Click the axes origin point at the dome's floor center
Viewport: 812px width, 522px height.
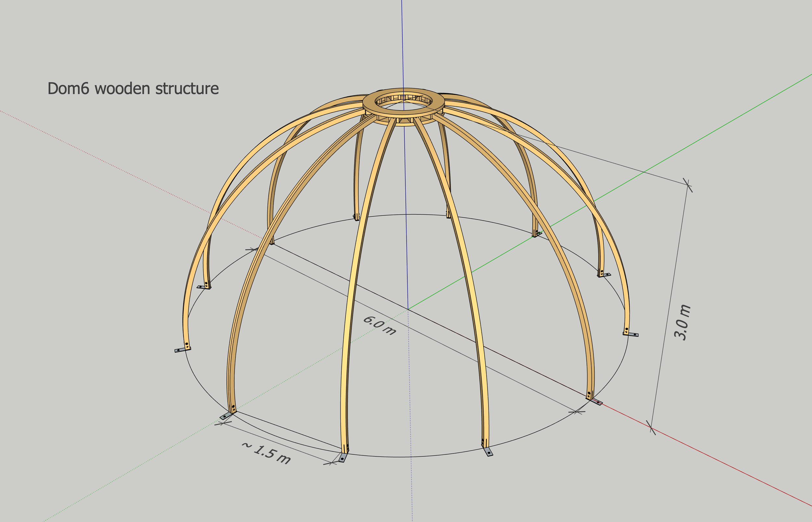pos(408,309)
